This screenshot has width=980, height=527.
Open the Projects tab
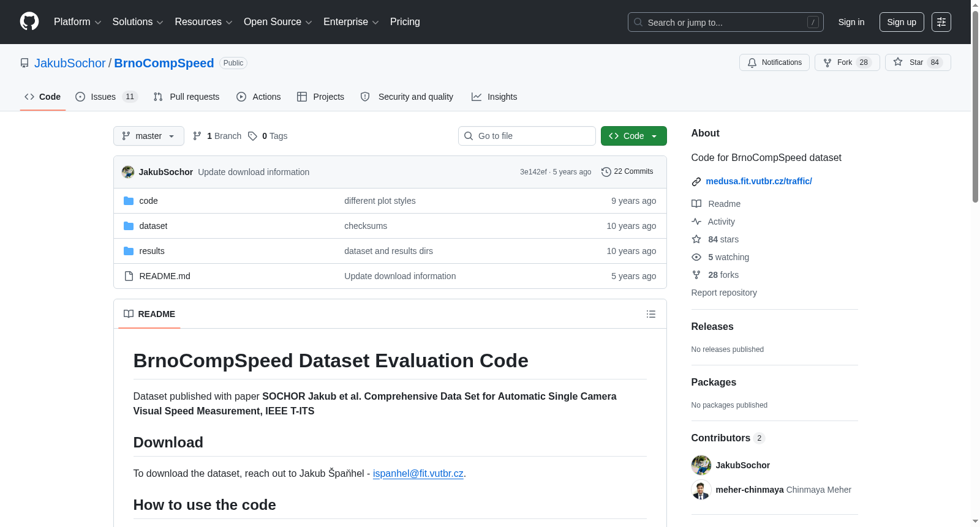coord(320,97)
